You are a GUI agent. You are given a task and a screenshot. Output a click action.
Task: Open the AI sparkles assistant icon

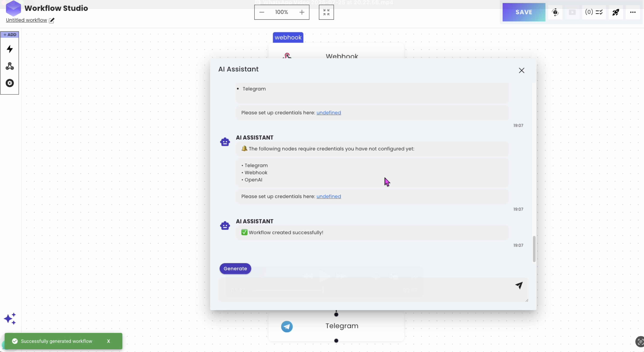point(10,319)
